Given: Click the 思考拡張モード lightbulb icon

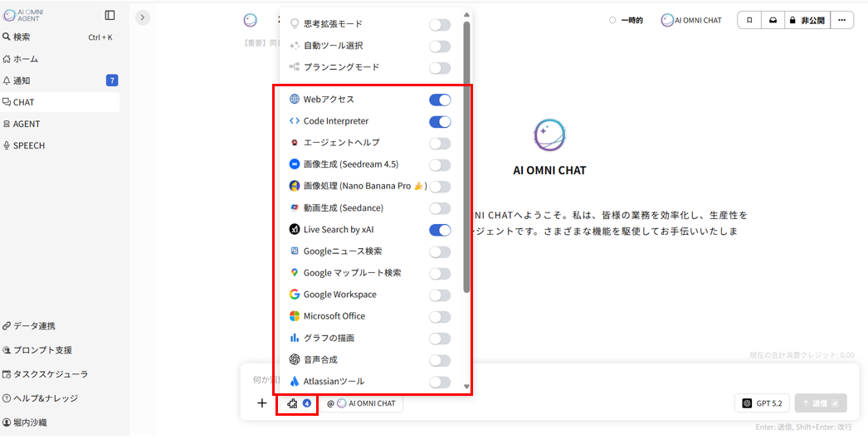Looking at the screenshot, I should [295, 24].
